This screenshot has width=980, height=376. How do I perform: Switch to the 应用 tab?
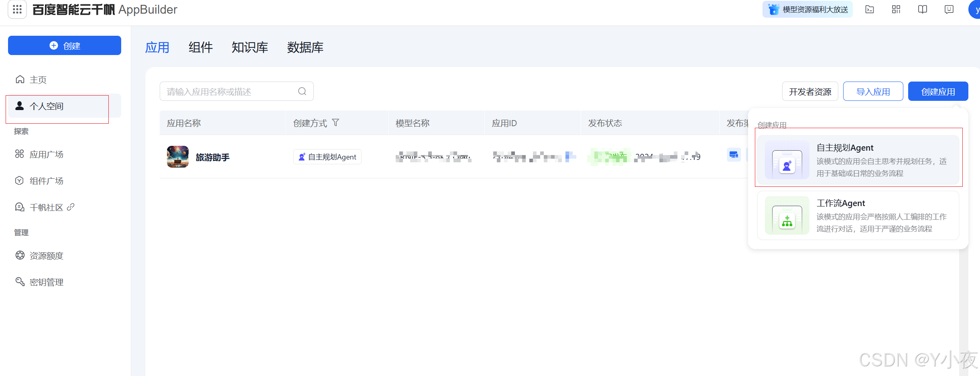(157, 47)
